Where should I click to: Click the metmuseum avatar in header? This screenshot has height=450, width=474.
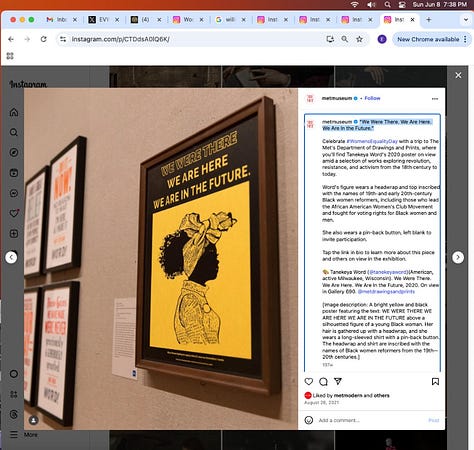coord(310,99)
